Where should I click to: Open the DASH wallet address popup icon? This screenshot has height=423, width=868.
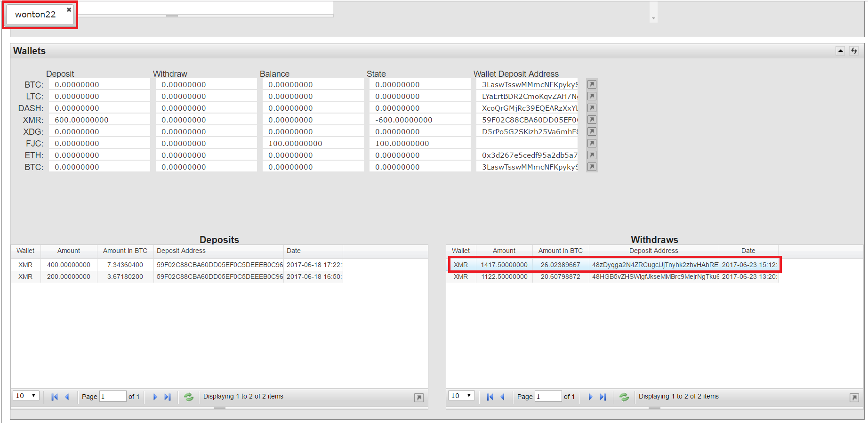click(x=592, y=108)
